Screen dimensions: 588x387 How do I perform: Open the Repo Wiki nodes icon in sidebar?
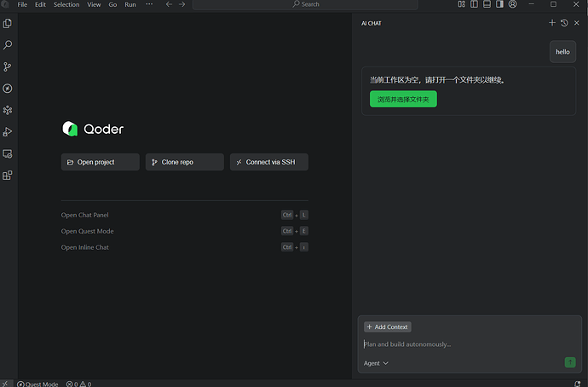8,110
